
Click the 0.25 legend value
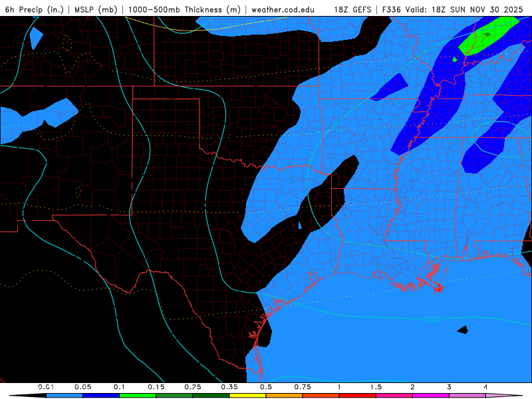click(x=193, y=387)
